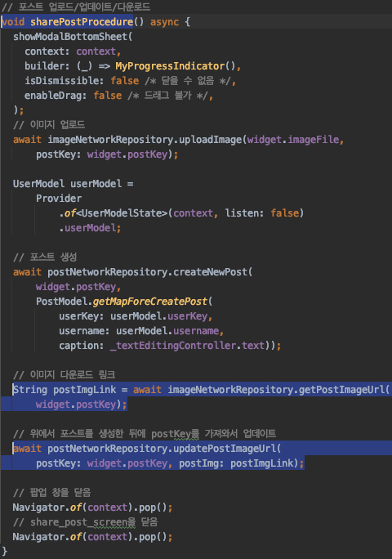
Task: Click .userModel property access line
Action: 90,228
